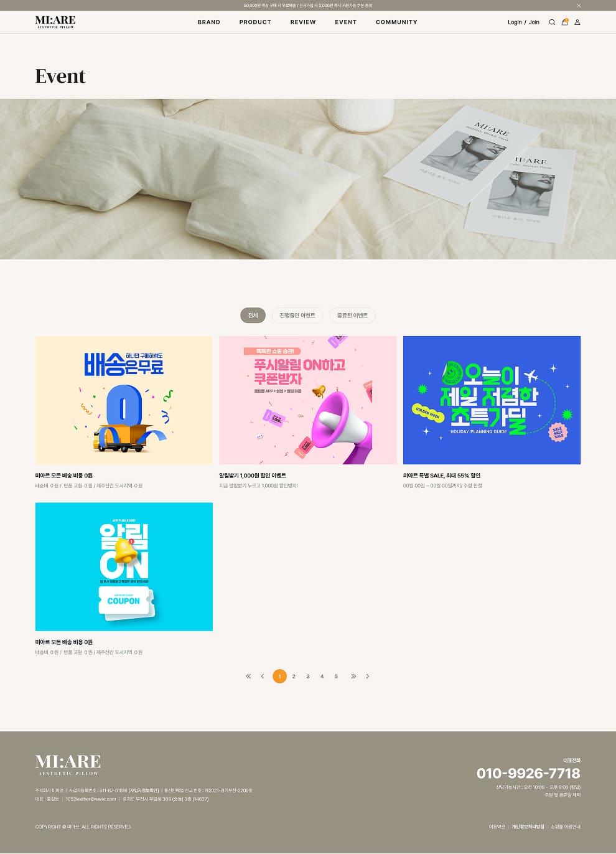Go to page 3

pos(308,677)
